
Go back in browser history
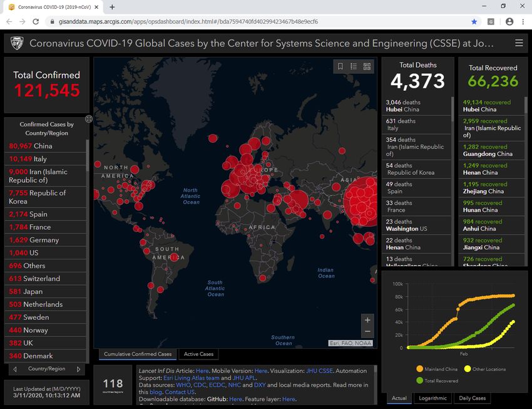pos(9,22)
